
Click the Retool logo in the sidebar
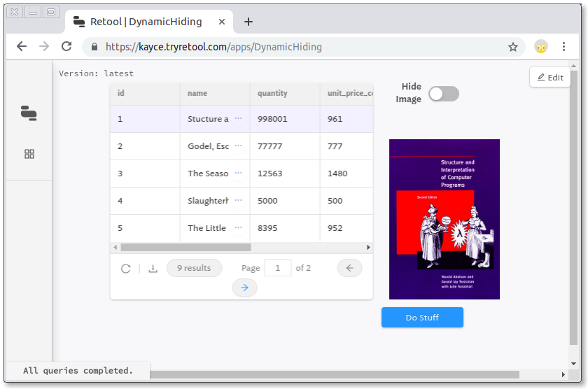click(29, 113)
